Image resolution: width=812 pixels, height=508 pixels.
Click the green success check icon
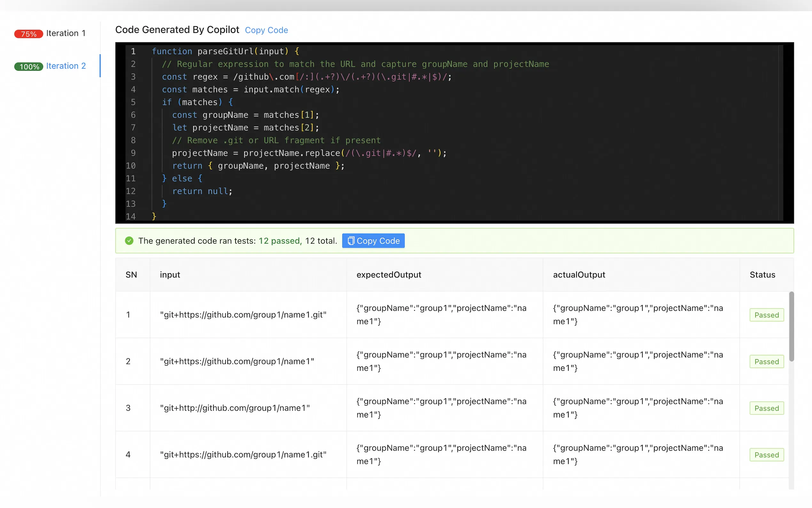tap(129, 241)
